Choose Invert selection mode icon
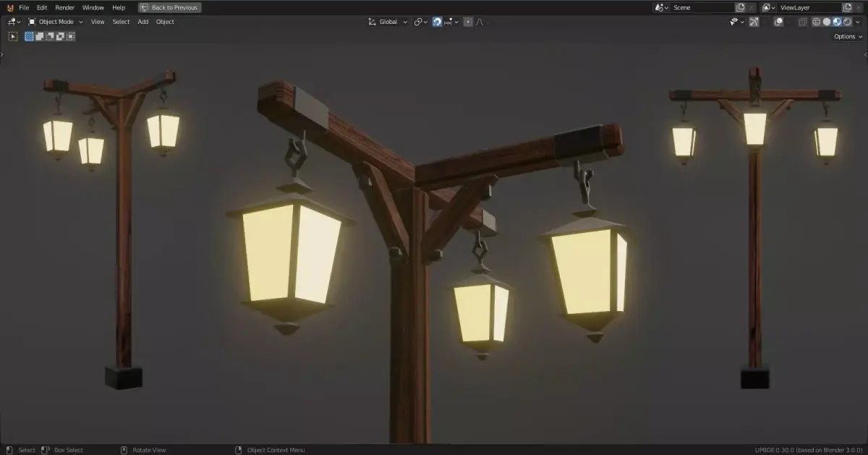868x455 pixels. 60,36
